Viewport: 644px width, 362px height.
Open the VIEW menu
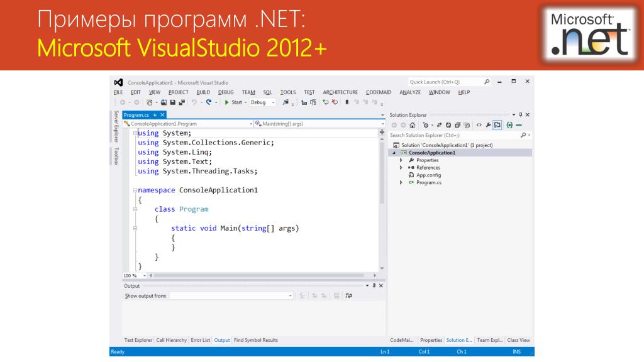[x=155, y=92]
